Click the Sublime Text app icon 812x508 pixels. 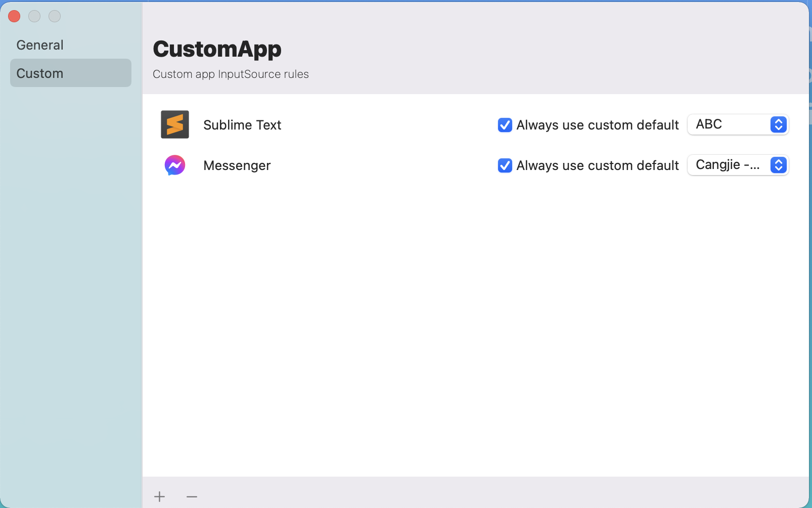point(175,124)
